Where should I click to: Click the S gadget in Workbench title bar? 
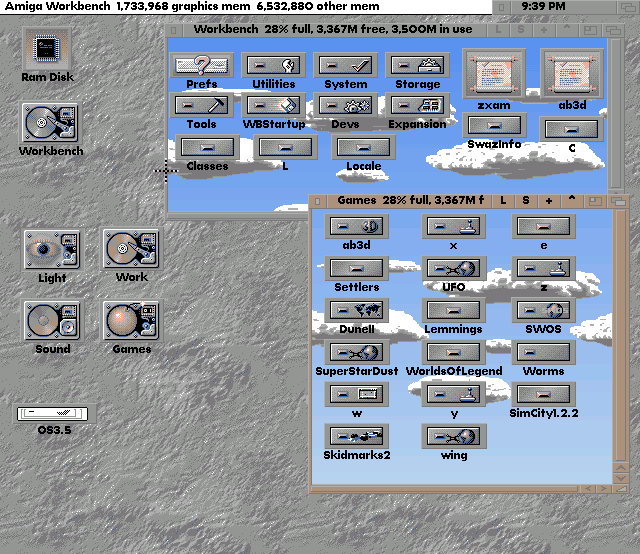(x=521, y=30)
